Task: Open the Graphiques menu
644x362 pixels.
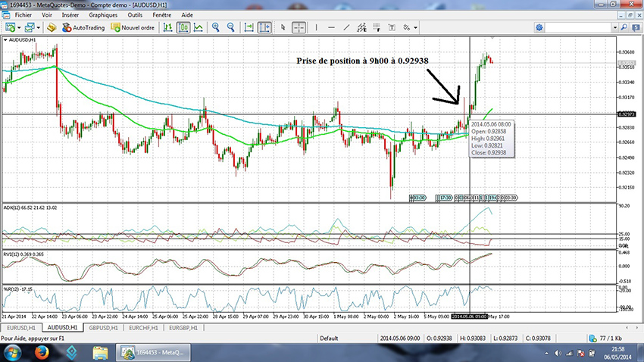Action: pyautogui.click(x=103, y=14)
